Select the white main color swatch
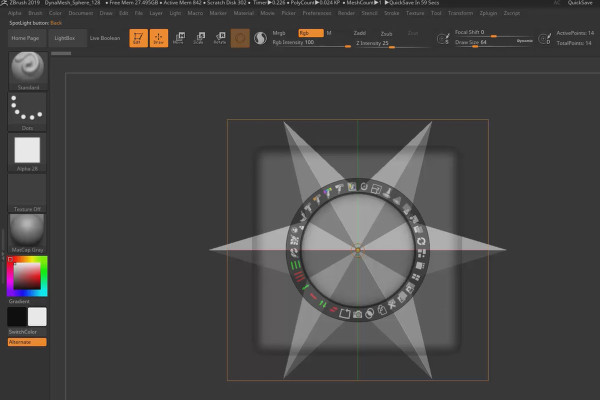The width and height of the screenshot is (600, 400). click(x=37, y=317)
